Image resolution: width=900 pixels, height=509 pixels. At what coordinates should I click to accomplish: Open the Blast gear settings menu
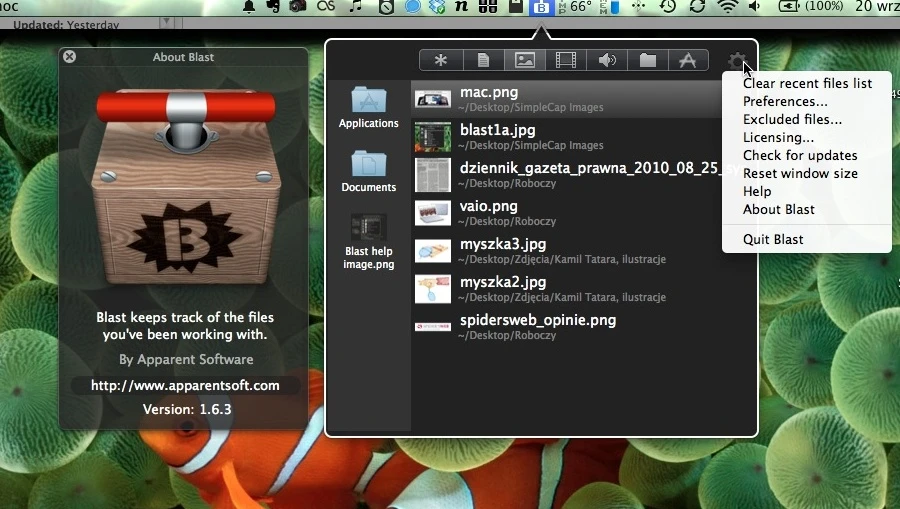point(737,60)
